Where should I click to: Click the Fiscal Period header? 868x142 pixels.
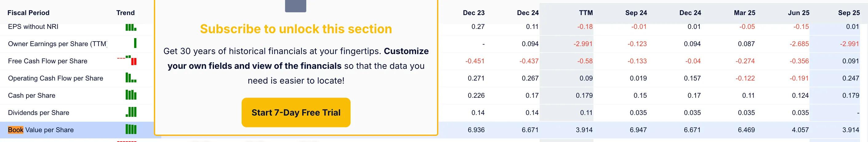coord(28,13)
